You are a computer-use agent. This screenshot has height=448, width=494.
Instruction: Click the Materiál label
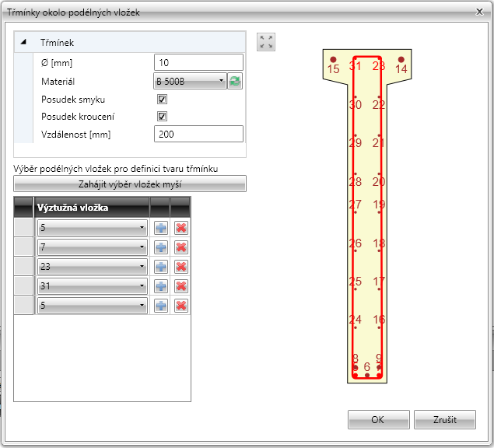point(58,82)
